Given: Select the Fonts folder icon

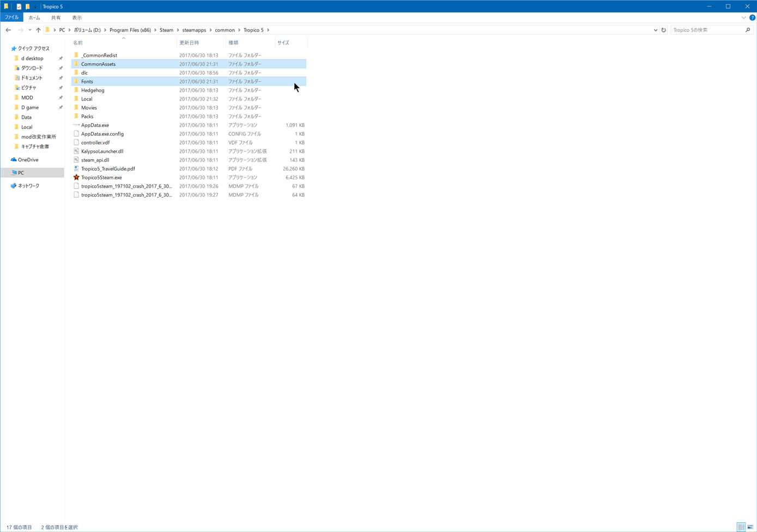Looking at the screenshot, I should click(76, 81).
